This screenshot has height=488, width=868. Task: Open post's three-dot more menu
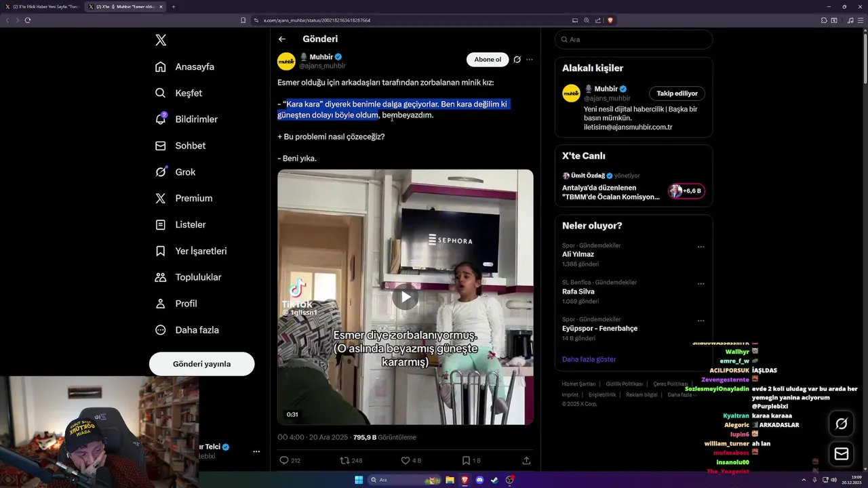coord(530,60)
